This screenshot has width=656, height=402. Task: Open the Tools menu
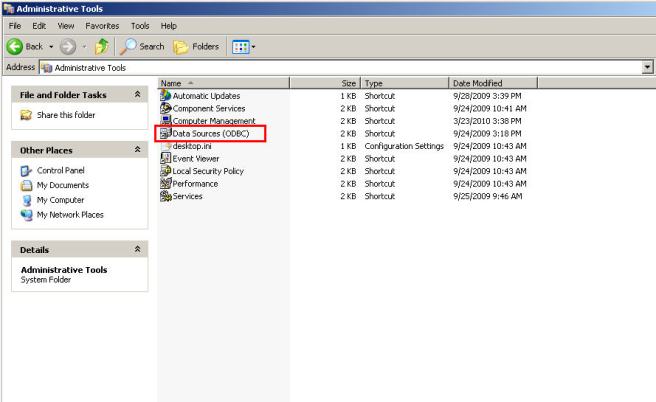140,24
